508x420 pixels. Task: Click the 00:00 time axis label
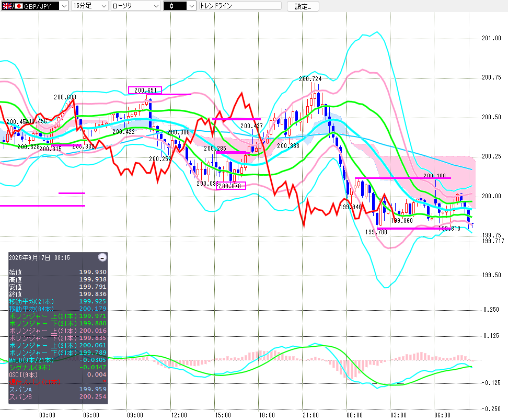(x=354, y=415)
